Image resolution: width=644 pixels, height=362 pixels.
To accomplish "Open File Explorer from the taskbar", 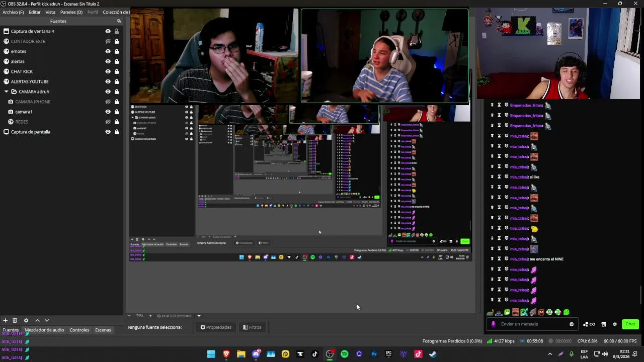I will tap(241, 354).
